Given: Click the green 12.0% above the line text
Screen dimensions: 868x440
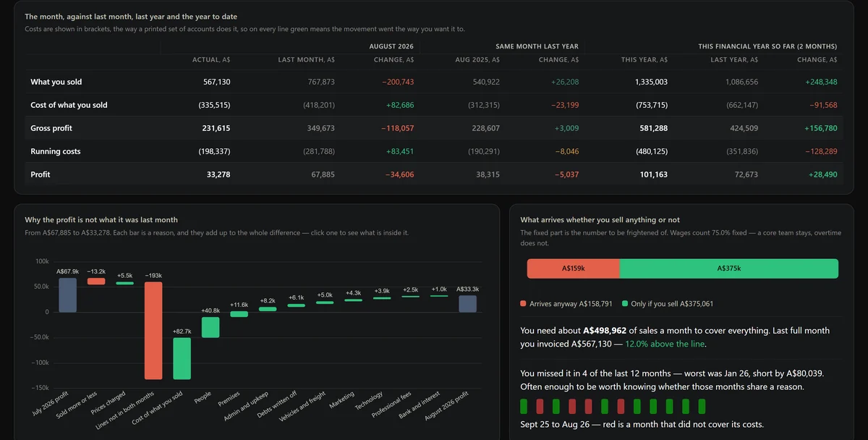Looking at the screenshot, I should coord(665,344).
